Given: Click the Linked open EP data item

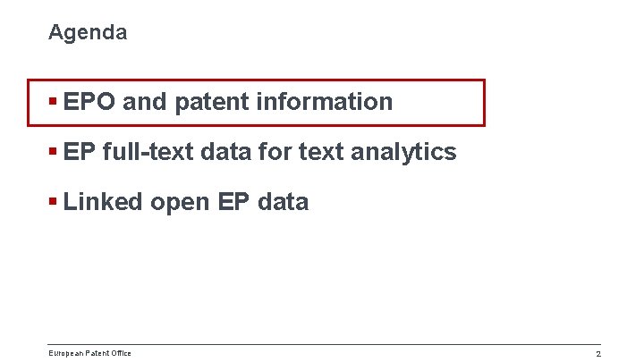Looking at the screenshot, I should [186, 202].
